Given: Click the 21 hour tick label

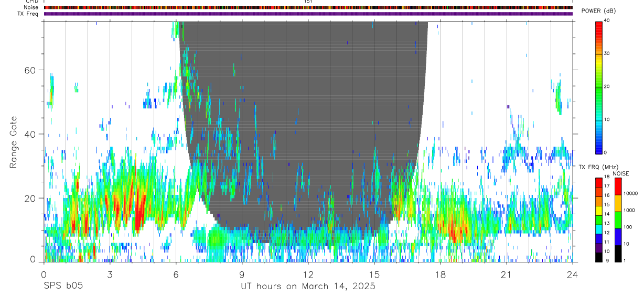Looking at the screenshot, I should [x=507, y=274].
